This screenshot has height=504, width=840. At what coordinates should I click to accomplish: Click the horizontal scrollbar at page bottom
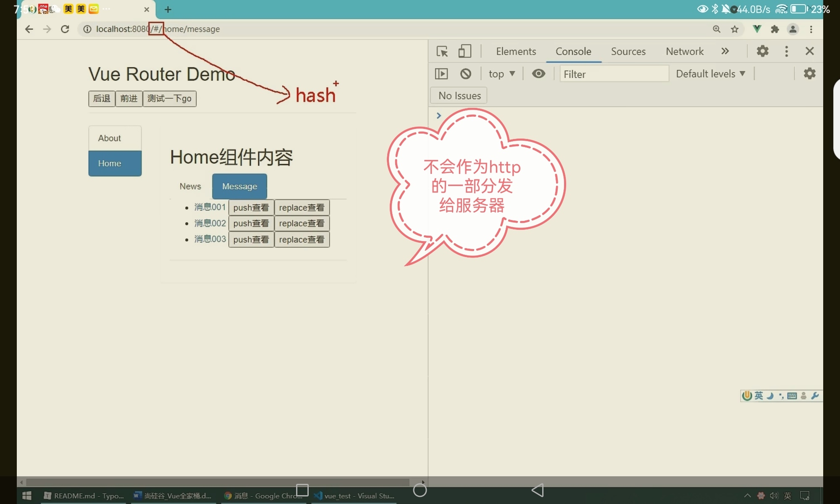click(218, 482)
